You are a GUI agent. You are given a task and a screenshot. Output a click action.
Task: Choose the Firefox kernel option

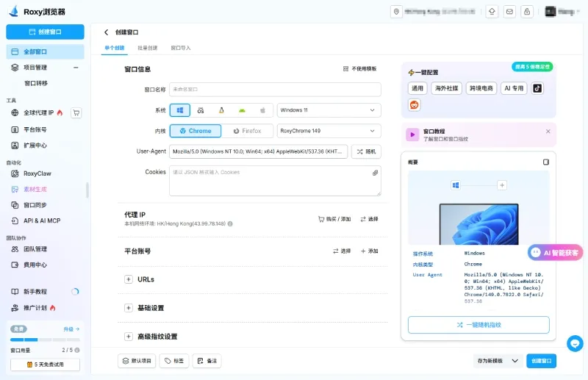(x=247, y=131)
